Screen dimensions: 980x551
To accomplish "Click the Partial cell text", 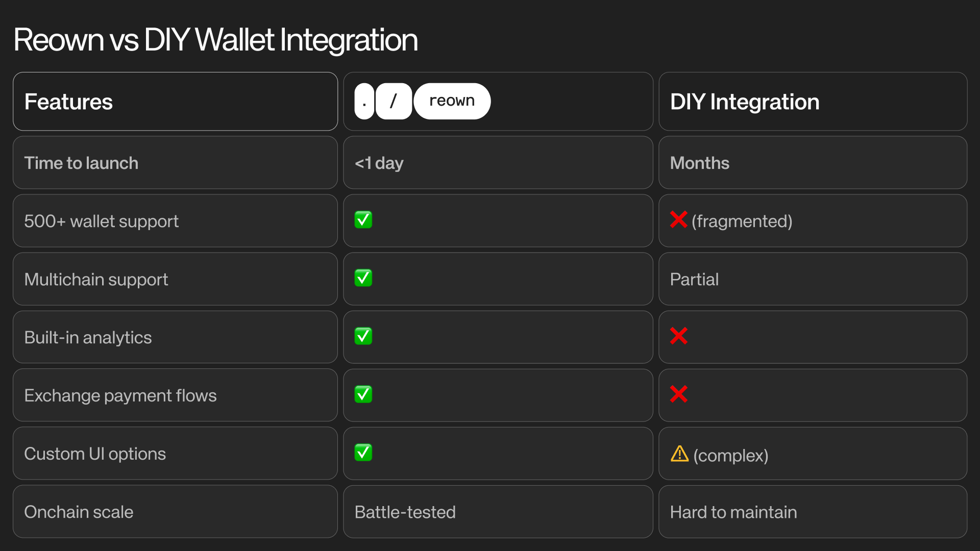I will (x=694, y=280).
